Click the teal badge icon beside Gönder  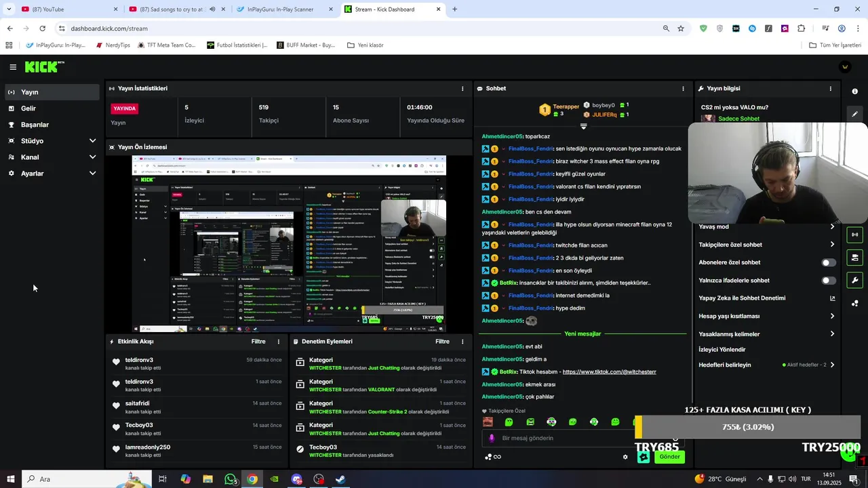644,457
